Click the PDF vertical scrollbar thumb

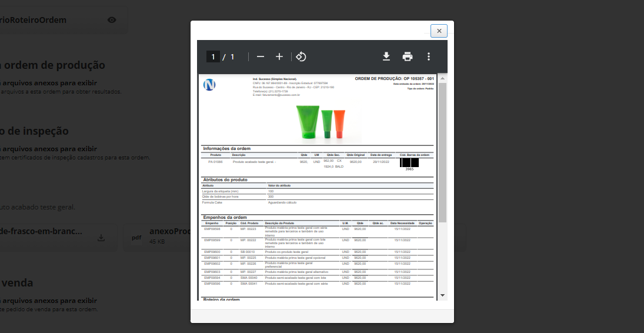(442, 152)
